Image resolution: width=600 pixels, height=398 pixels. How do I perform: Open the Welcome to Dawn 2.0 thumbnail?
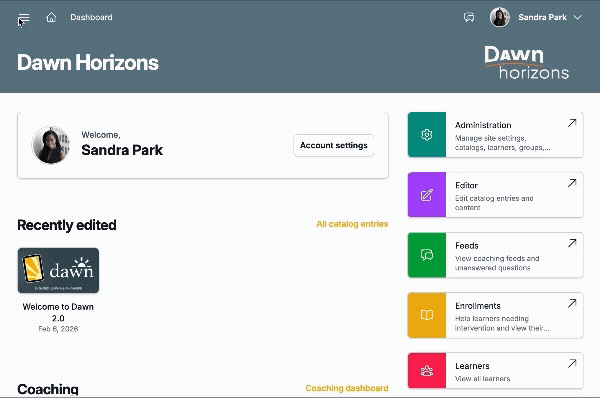pos(58,271)
